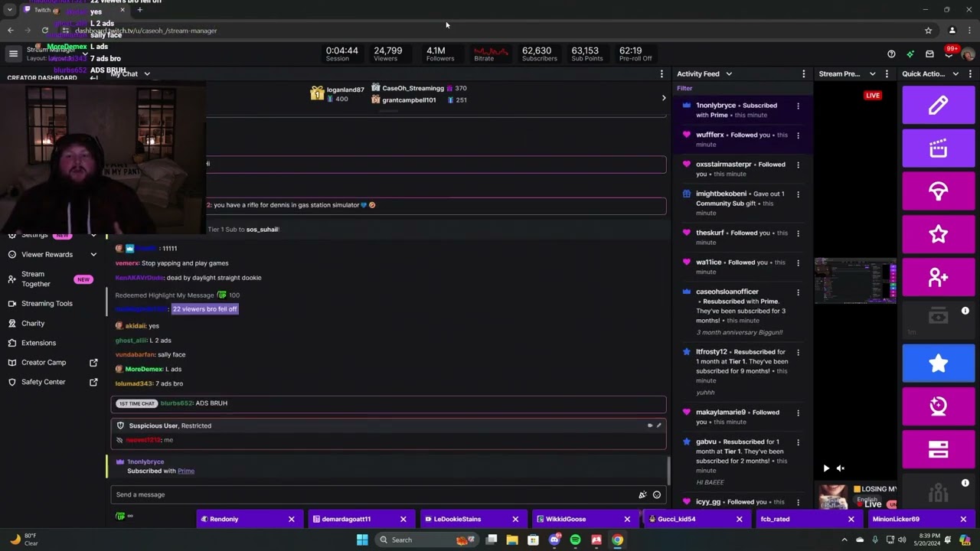Click the outlined star quick action
This screenshot has width=980, height=551.
tap(938, 234)
